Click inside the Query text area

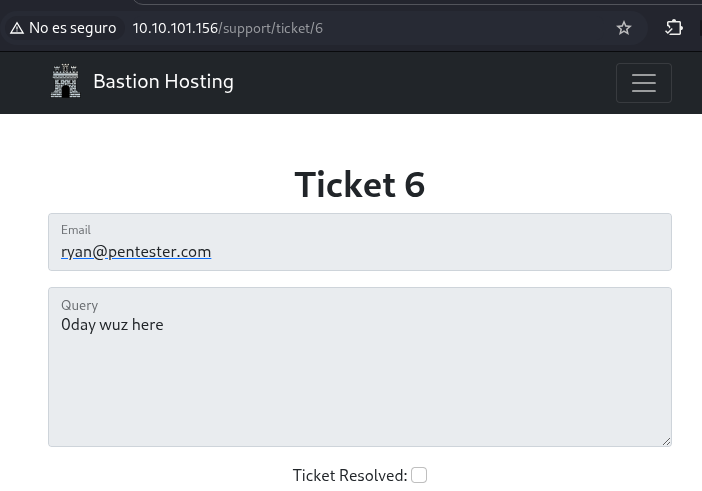tap(360, 367)
